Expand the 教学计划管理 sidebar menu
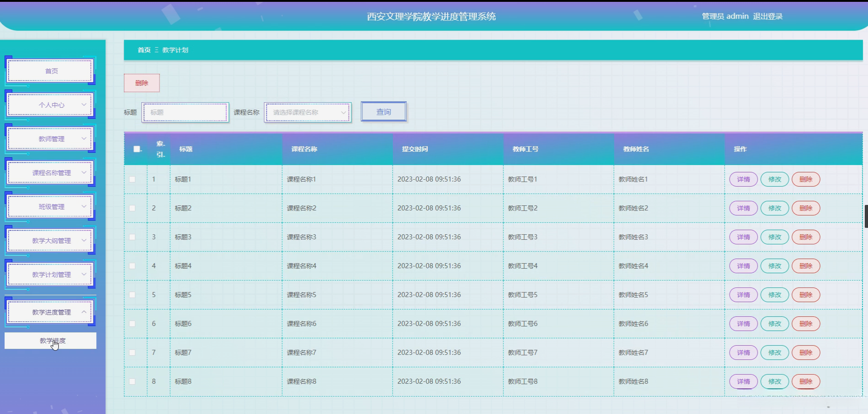868x414 pixels. [x=50, y=275]
